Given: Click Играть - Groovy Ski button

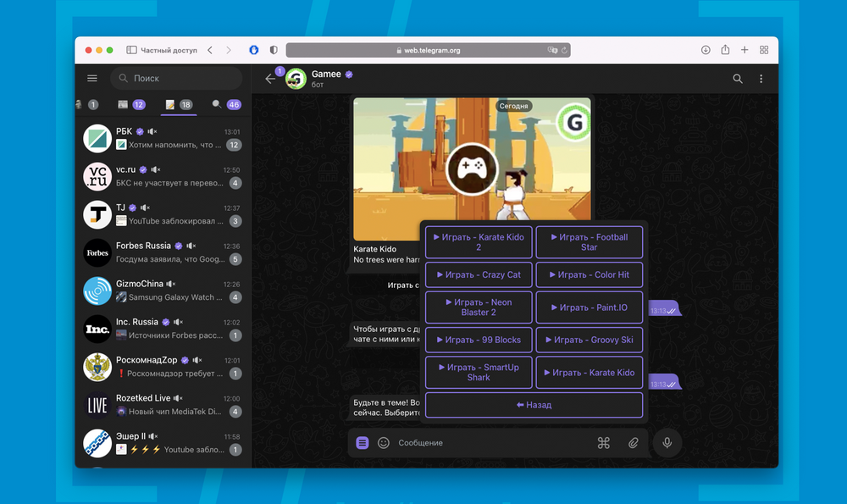Looking at the screenshot, I should click(x=590, y=340).
